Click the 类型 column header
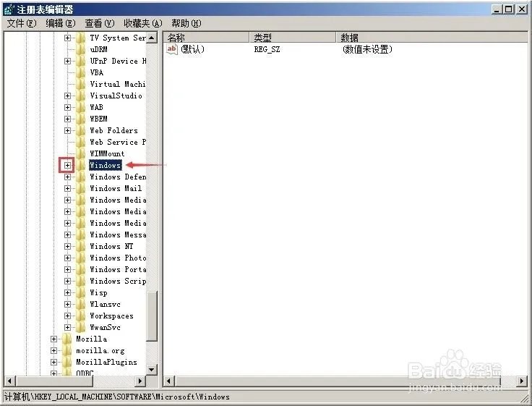Screen dimensions: 532x406 coord(293,37)
